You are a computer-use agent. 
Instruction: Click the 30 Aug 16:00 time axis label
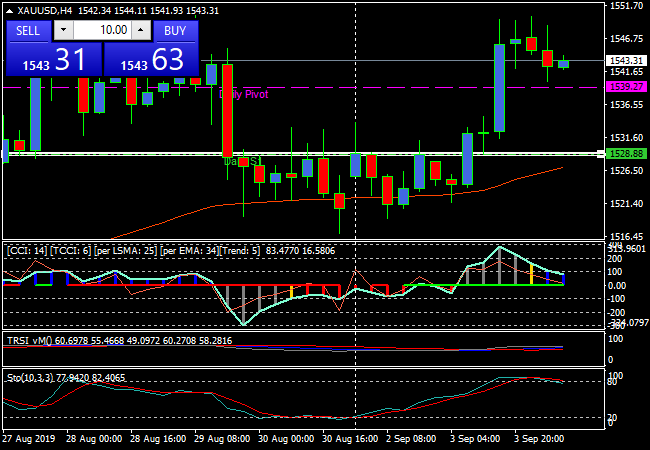pos(349,439)
